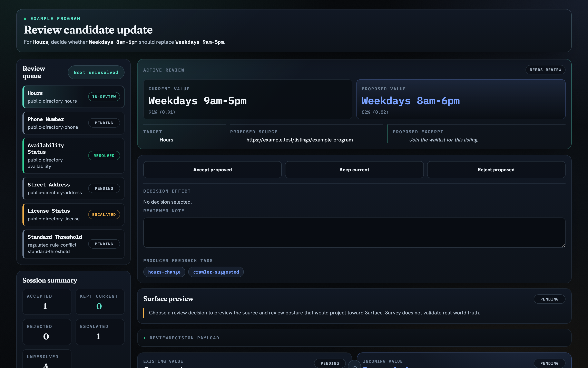Click the Rejected count tile

pos(47,332)
